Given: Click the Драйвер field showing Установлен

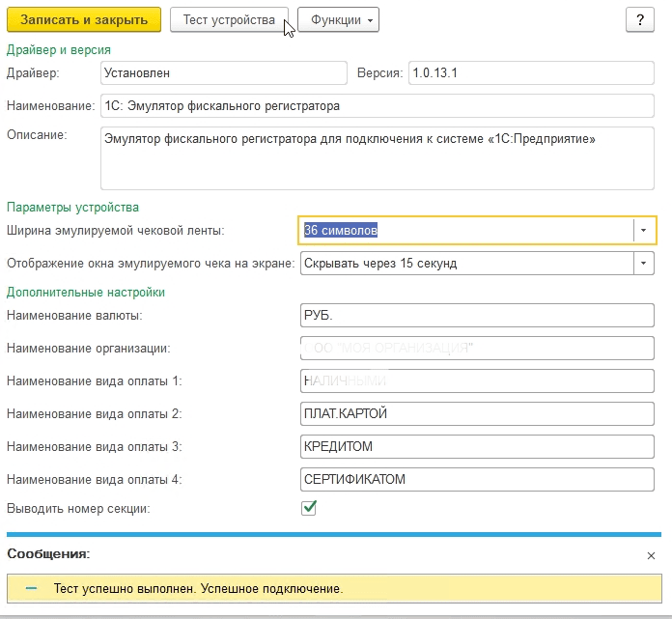Looking at the screenshot, I should [x=222, y=72].
